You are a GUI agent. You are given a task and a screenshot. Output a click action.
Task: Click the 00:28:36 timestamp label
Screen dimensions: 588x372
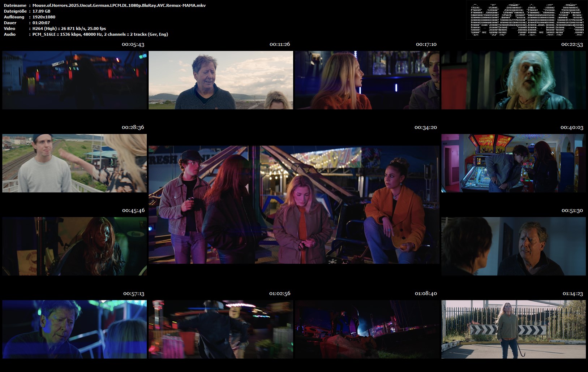133,127
